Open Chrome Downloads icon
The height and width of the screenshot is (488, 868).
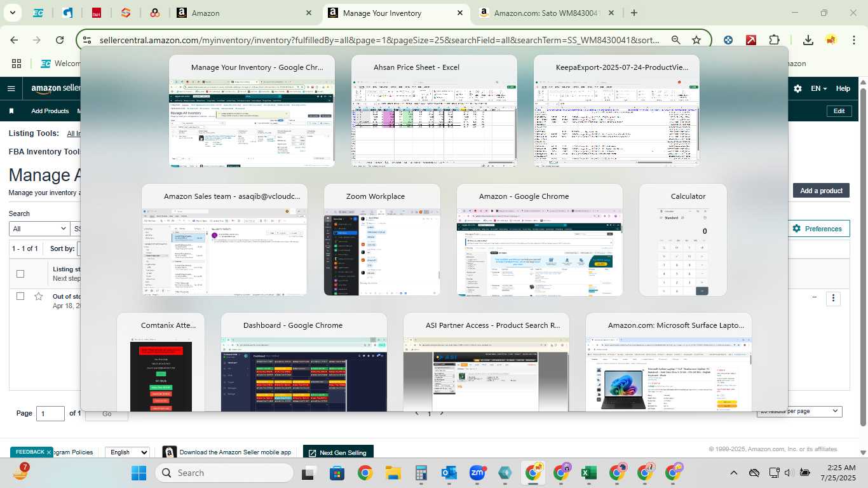click(808, 40)
